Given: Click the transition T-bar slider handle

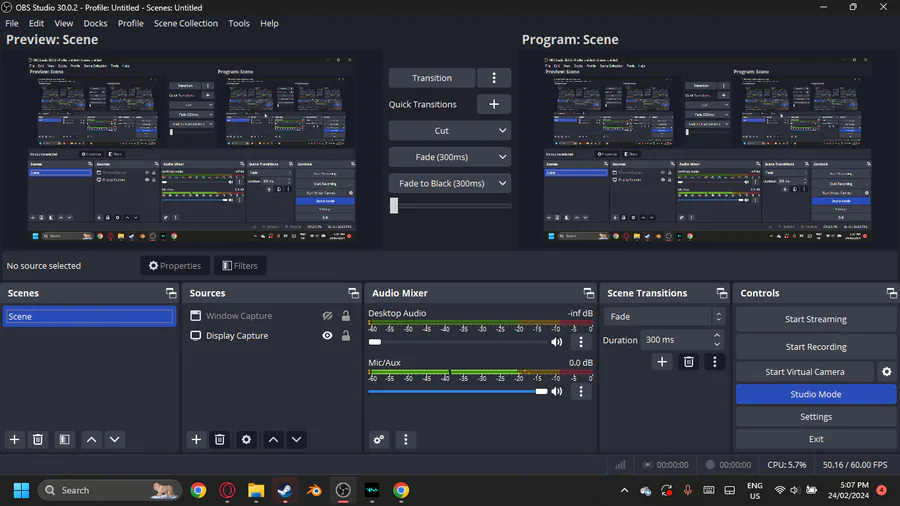Looking at the screenshot, I should 394,205.
